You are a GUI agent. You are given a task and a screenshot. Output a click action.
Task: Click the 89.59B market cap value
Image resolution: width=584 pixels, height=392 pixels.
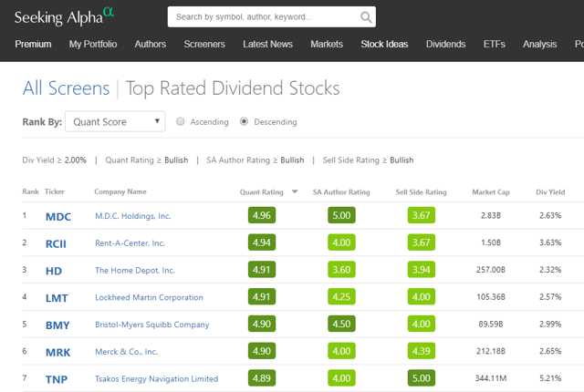(491, 324)
